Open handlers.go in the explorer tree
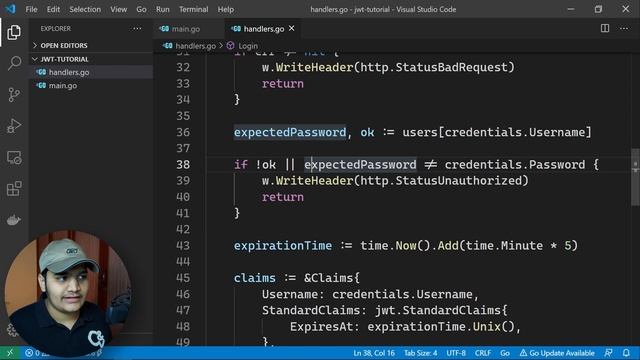Image resolution: width=640 pixels, height=360 pixels. tap(91, 72)
